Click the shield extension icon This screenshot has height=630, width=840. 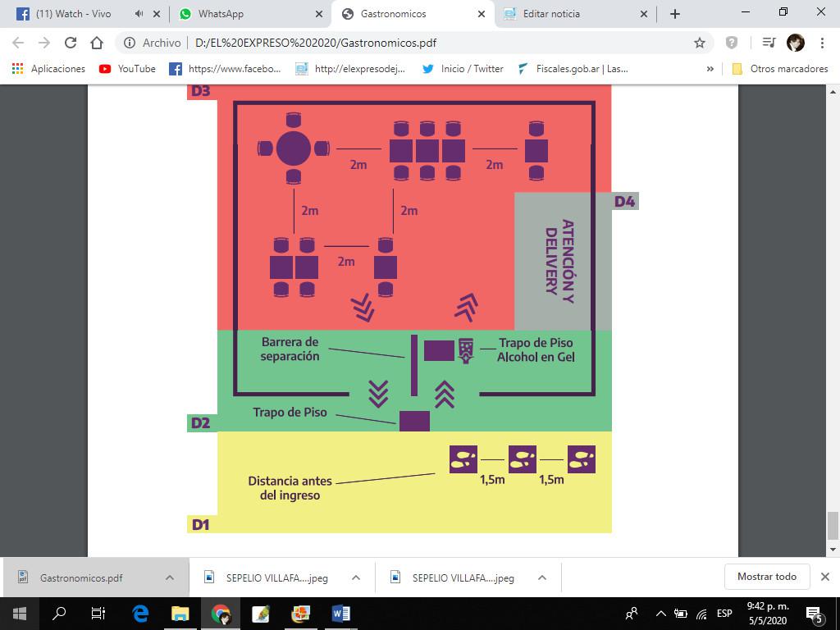tap(732, 43)
